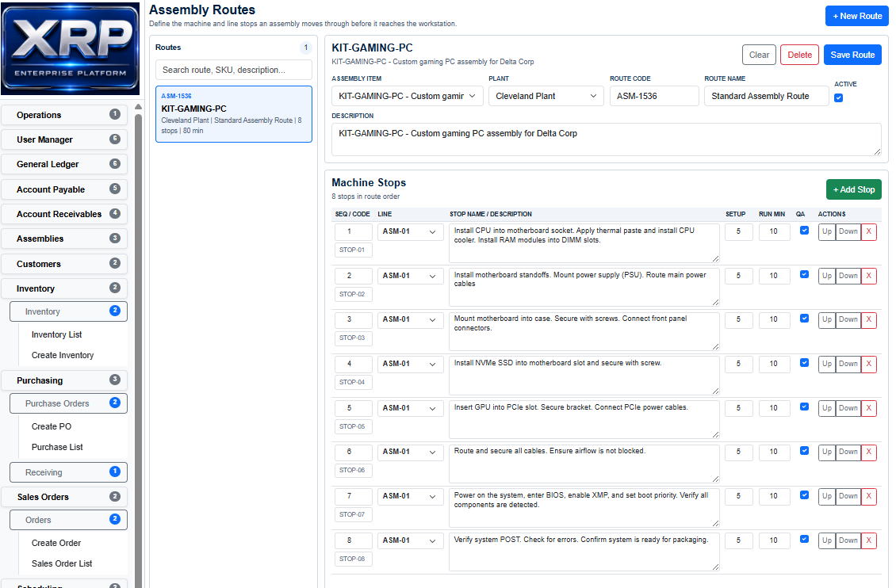Remove stop 5 with its X button
This screenshot has height=588, width=896.
point(868,408)
